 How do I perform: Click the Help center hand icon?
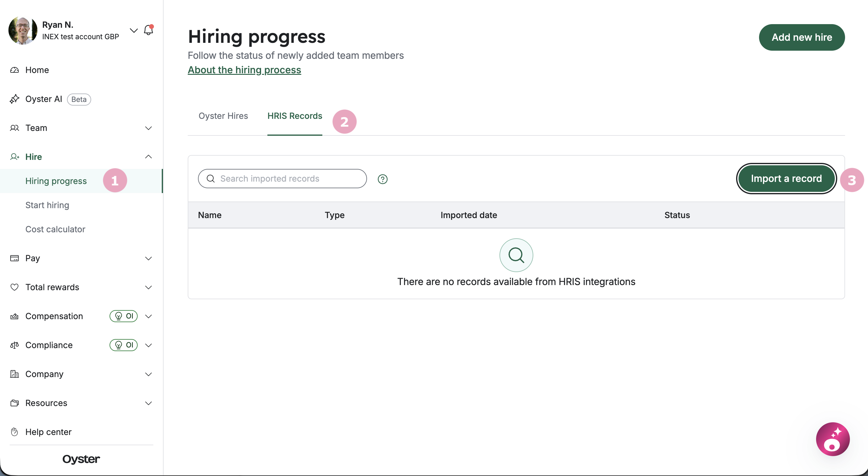tap(14, 432)
